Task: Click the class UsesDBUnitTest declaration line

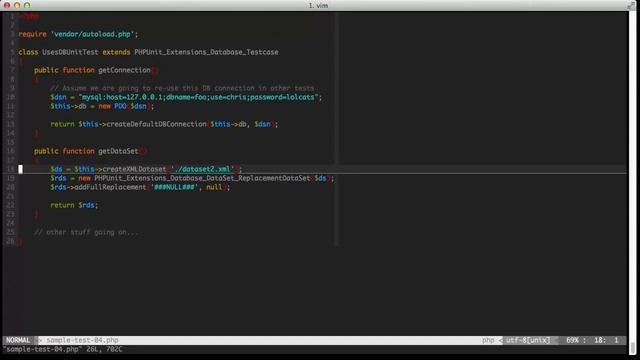Action: pos(149,52)
